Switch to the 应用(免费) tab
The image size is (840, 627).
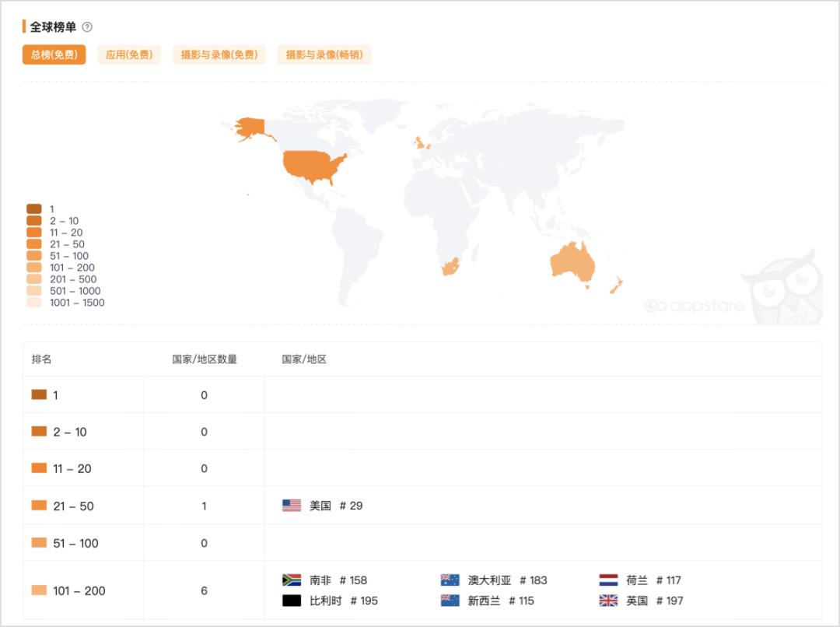[x=128, y=54]
